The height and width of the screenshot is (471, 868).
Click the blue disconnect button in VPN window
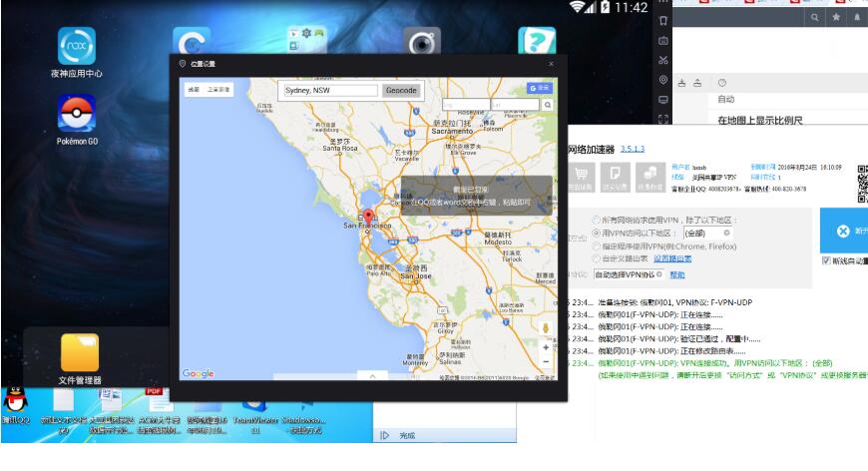click(x=844, y=231)
